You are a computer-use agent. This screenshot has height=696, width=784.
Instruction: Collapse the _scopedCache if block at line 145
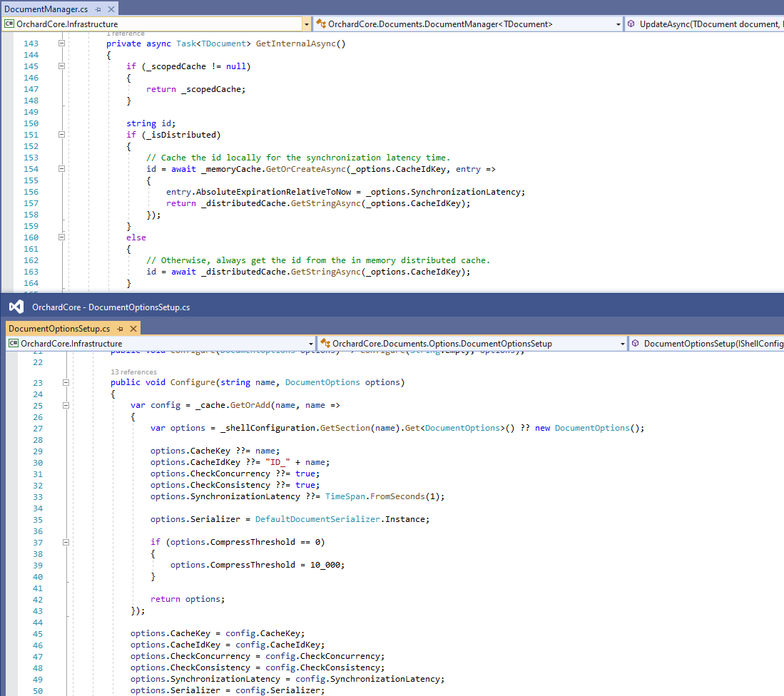point(61,66)
